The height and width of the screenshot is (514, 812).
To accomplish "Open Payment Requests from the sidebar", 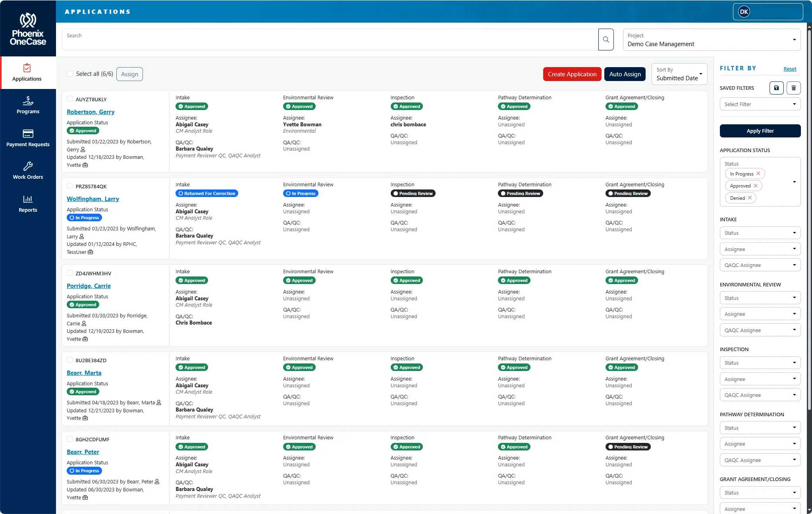I will tap(28, 137).
